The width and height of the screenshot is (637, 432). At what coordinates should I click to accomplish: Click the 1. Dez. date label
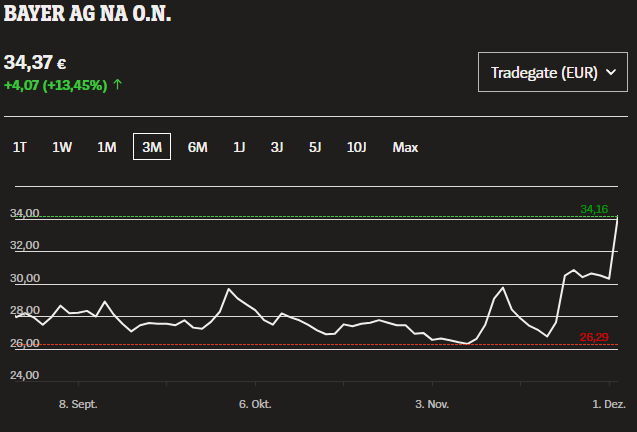point(609,404)
